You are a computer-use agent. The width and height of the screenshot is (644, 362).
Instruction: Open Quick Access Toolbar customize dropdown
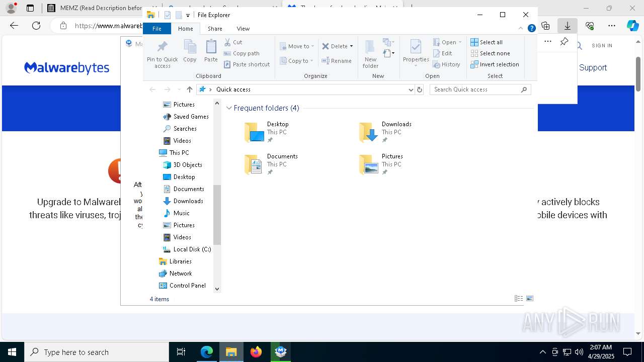(188, 15)
